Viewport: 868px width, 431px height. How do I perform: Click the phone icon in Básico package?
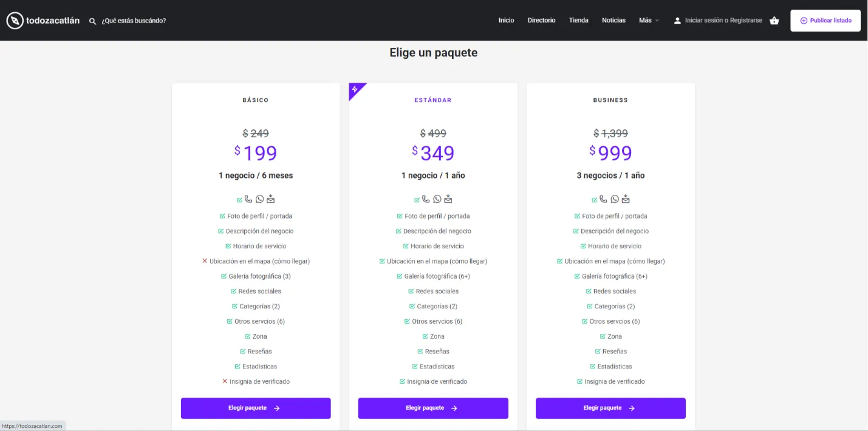pyautogui.click(x=248, y=199)
